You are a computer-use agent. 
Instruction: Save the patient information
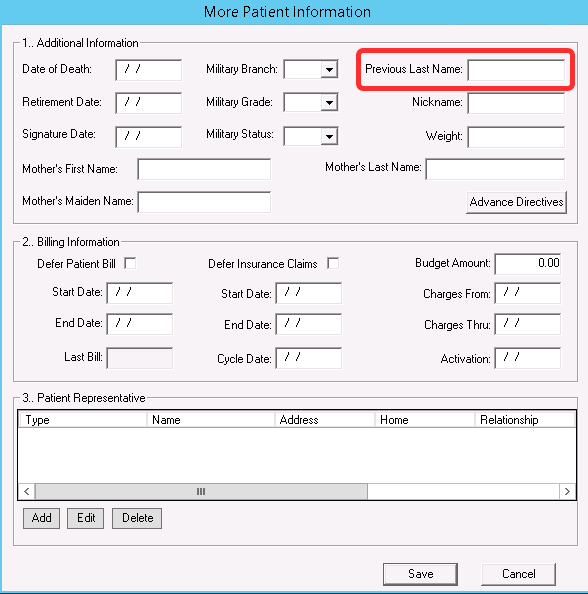pyautogui.click(x=420, y=574)
